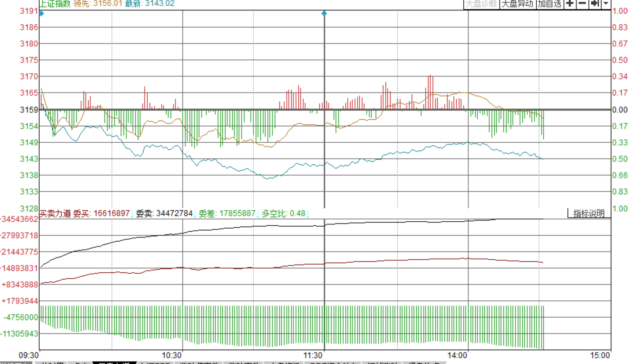This screenshot has height=364, width=628.
Task: Click the 多空比: 0.48 value
Action: [x=283, y=214]
